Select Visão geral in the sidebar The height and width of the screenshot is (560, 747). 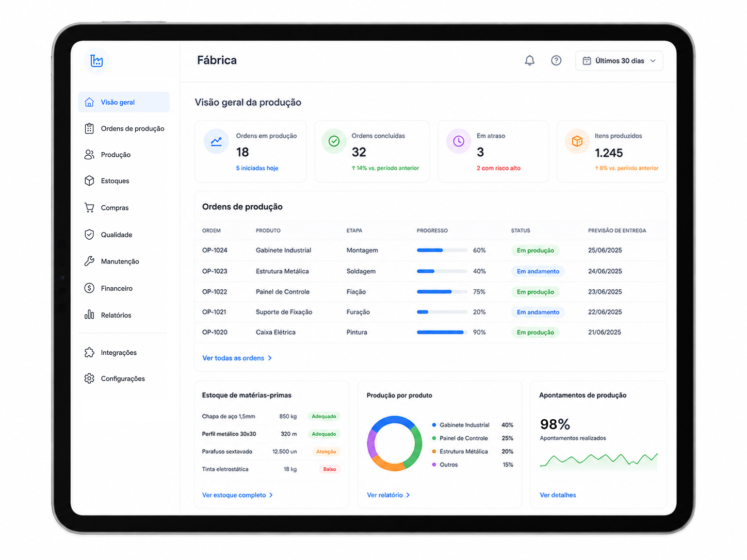click(124, 102)
